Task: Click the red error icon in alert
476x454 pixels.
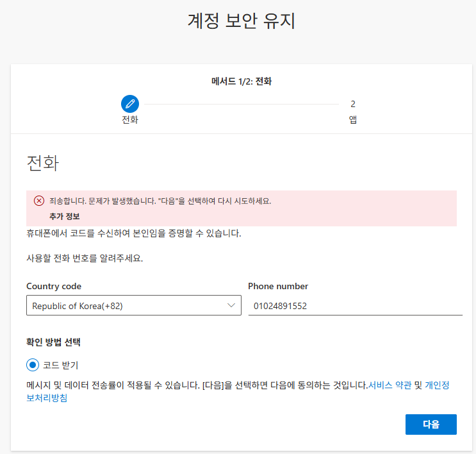Action: (39, 201)
